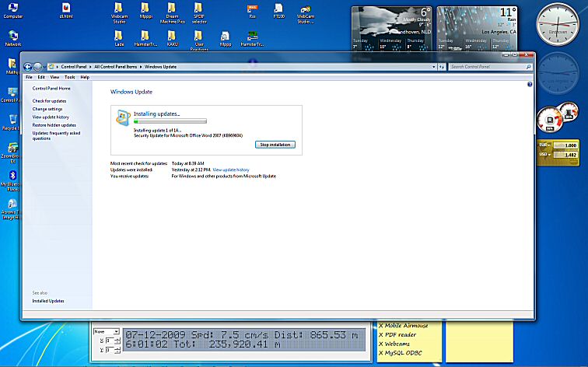This screenshot has height=367, width=588.
Task: Open the address bar history dropdown arrow
Action: coord(433,67)
